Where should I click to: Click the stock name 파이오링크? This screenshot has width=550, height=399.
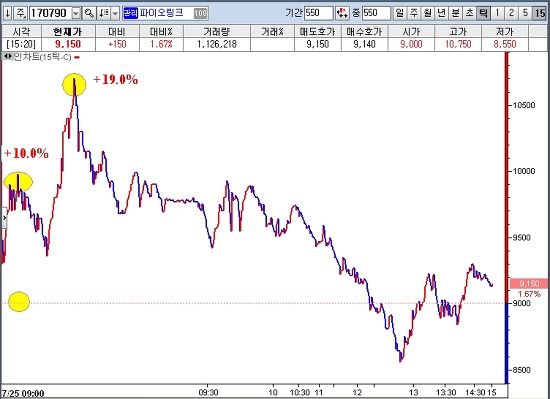pos(161,13)
